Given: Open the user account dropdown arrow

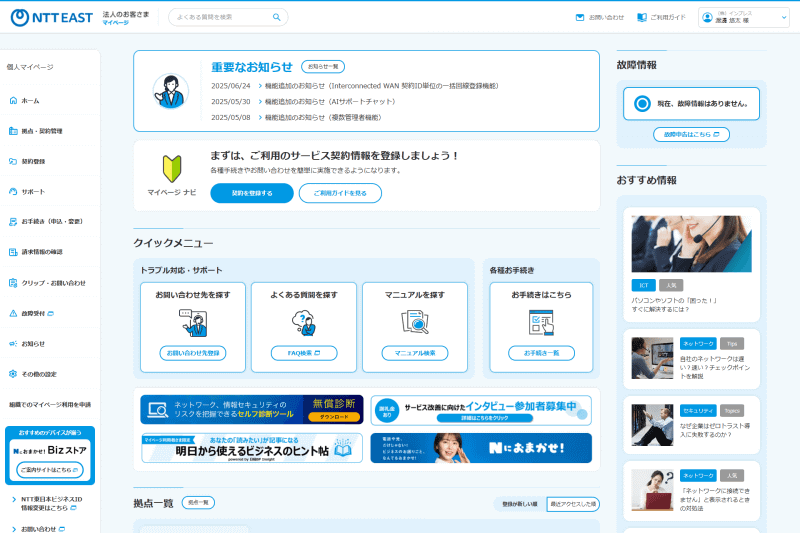Looking at the screenshot, I should (784, 17).
